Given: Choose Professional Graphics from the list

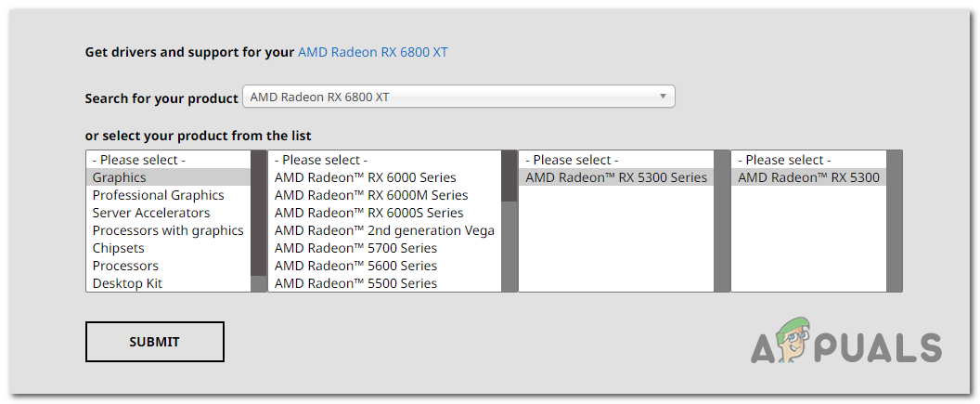Looking at the screenshot, I should 158,195.
